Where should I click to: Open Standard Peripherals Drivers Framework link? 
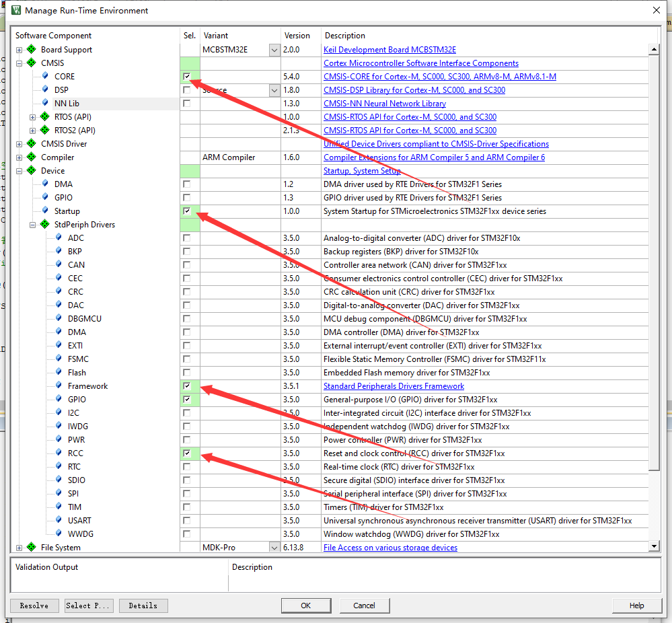click(x=394, y=386)
